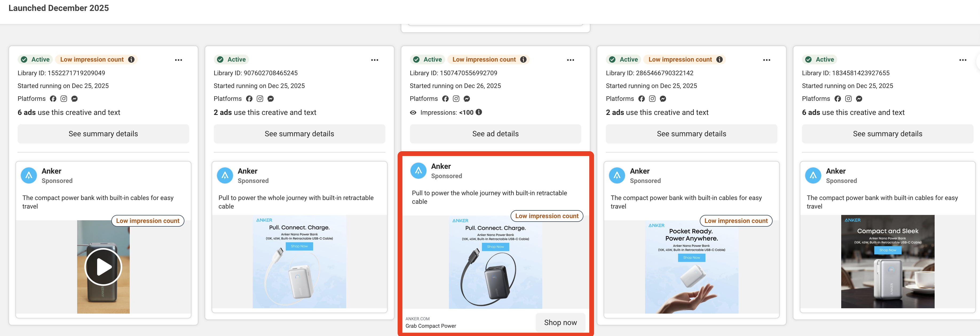The width and height of the screenshot is (980, 336).
Task: Click See summary details on ad 1834581423927655
Action: 887,134
